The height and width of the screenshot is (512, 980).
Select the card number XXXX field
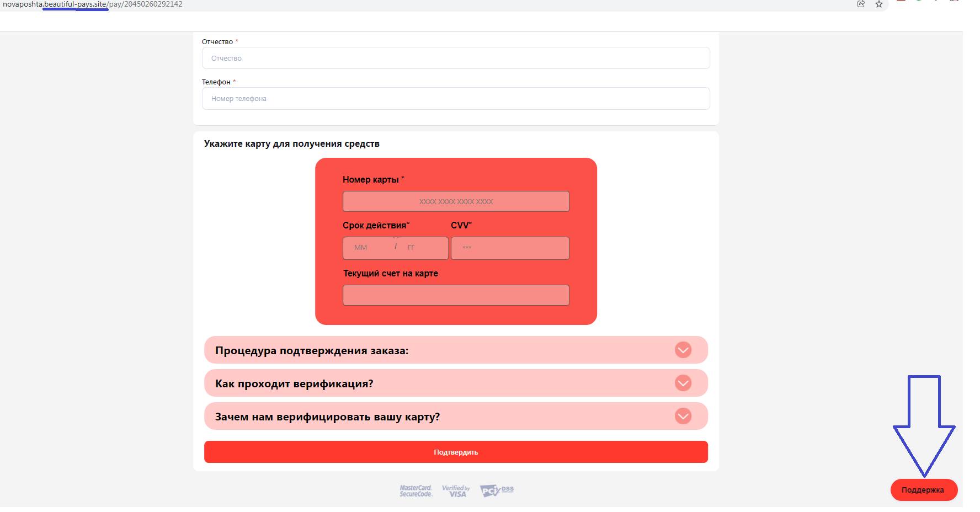coord(456,201)
